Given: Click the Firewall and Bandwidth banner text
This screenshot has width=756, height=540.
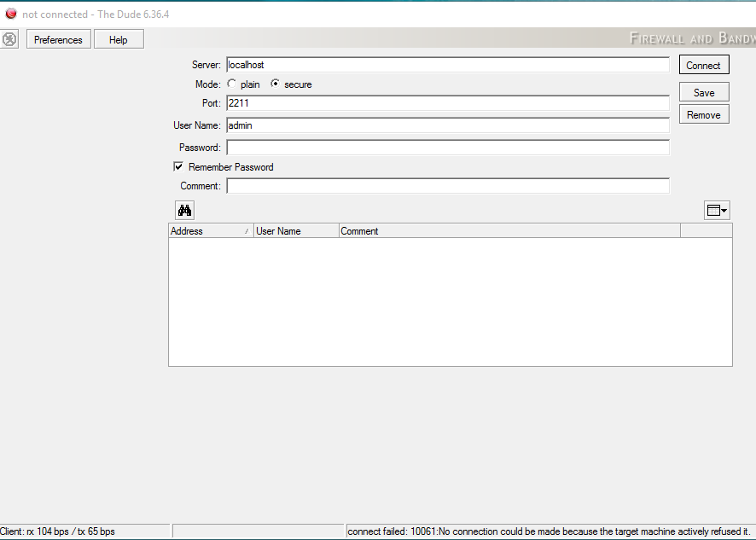Looking at the screenshot, I should pyautogui.click(x=693, y=38).
